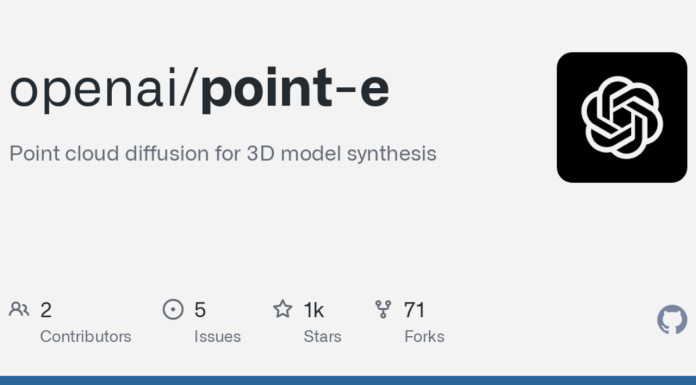696x385 pixels.
Task: Click the forks count 71
Action: tap(415, 310)
